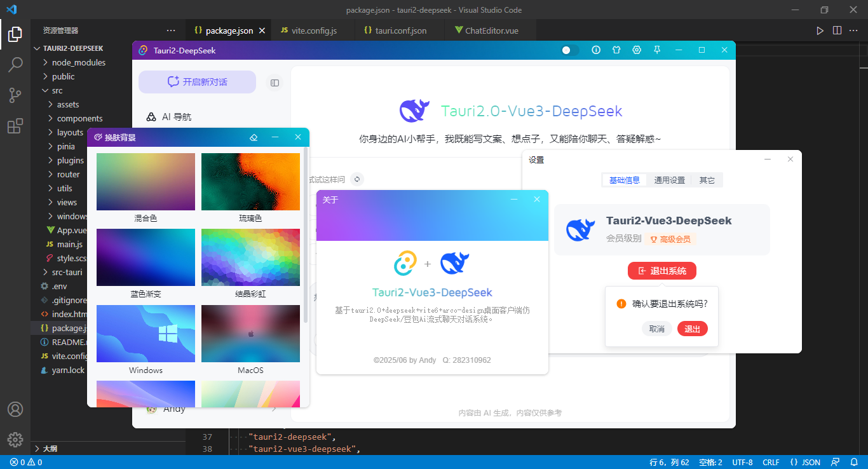Open the settings gear in the DeepSeek title bar
The width and height of the screenshot is (868, 469).
[637, 50]
